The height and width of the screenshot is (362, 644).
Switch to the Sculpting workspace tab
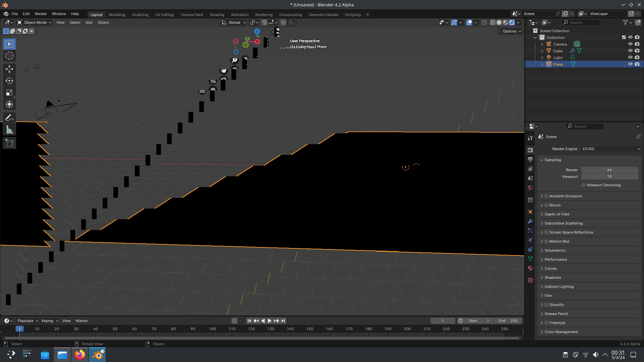[140, 15]
